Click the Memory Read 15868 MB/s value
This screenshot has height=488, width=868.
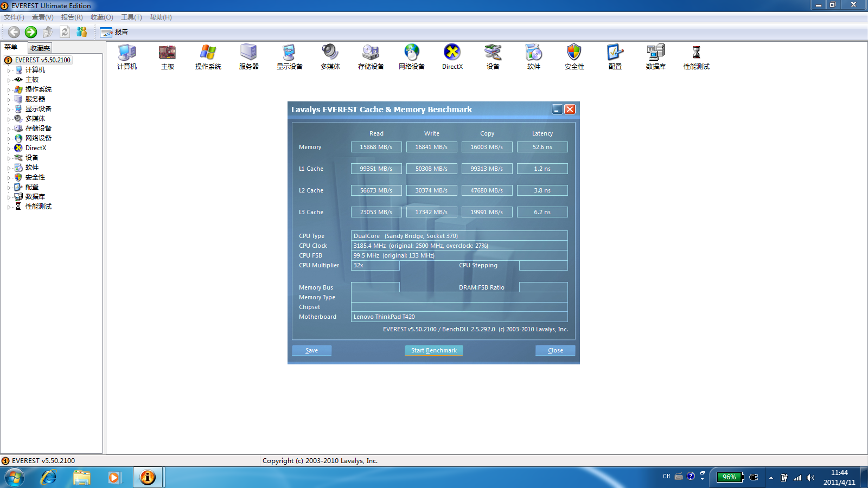(x=376, y=147)
